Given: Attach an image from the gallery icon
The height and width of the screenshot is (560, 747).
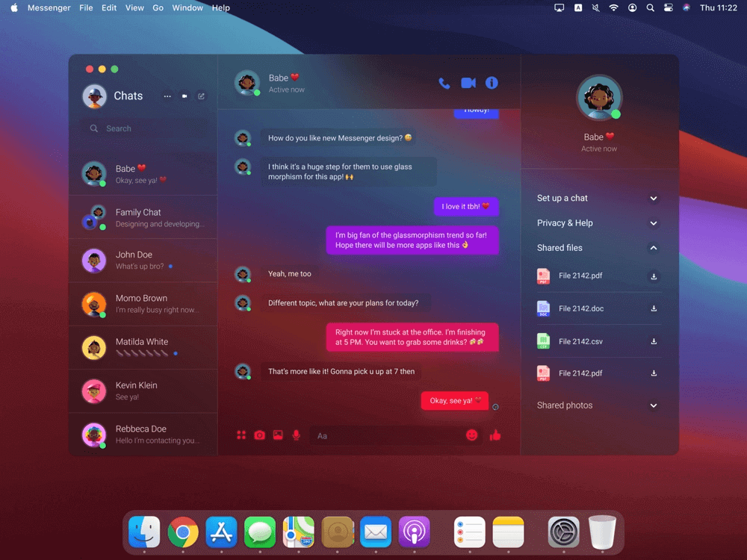Looking at the screenshot, I should [x=277, y=435].
